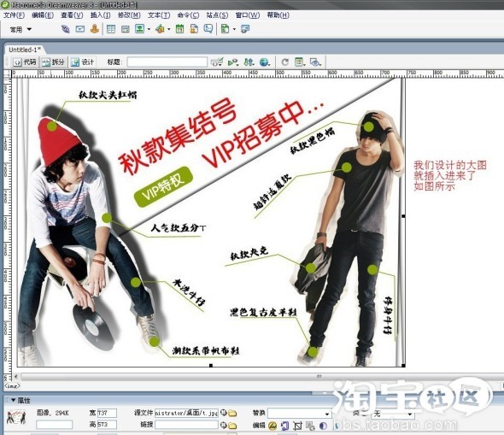Switch to 设计 design view
504x435 pixels.
click(x=82, y=62)
